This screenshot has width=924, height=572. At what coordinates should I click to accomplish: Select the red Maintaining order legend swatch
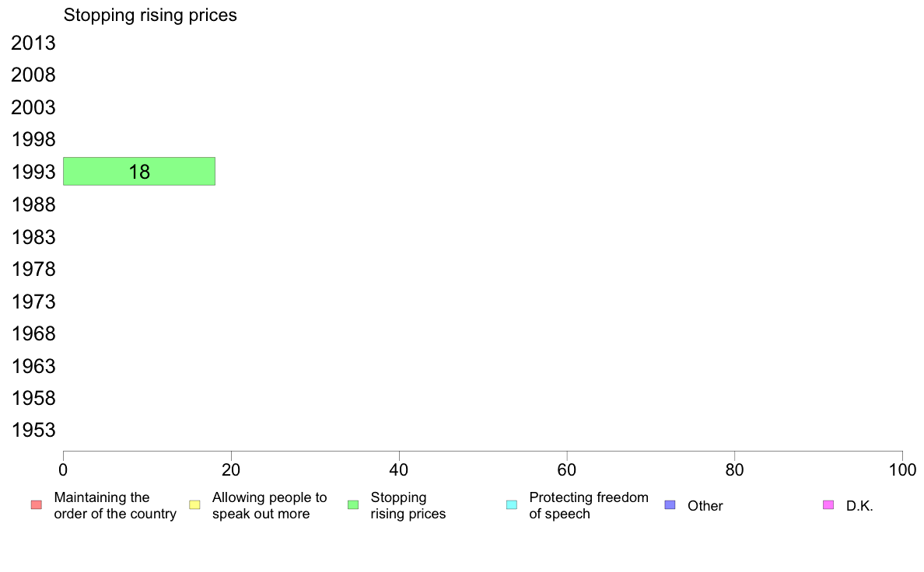pyautogui.click(x=37, y=505)
